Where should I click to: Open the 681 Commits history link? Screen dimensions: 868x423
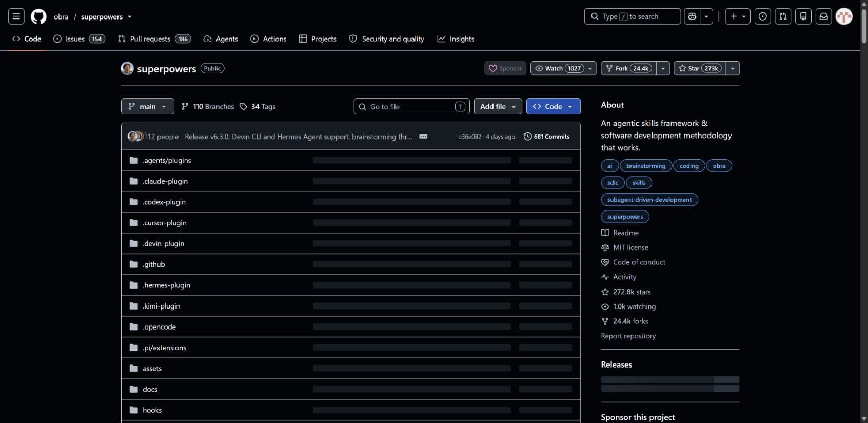pyautogui.click(x=546, y=137)
